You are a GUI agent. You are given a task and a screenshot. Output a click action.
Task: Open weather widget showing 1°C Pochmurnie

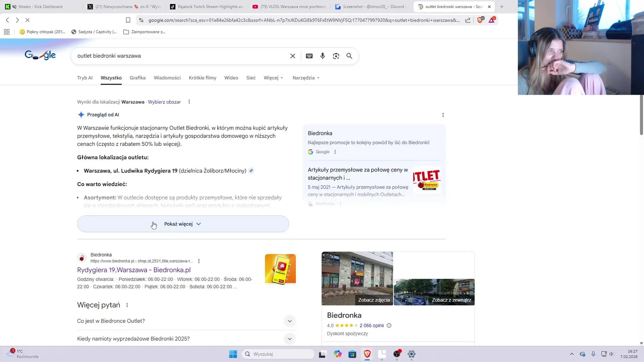pyautogui.click(x=23, y=354)
